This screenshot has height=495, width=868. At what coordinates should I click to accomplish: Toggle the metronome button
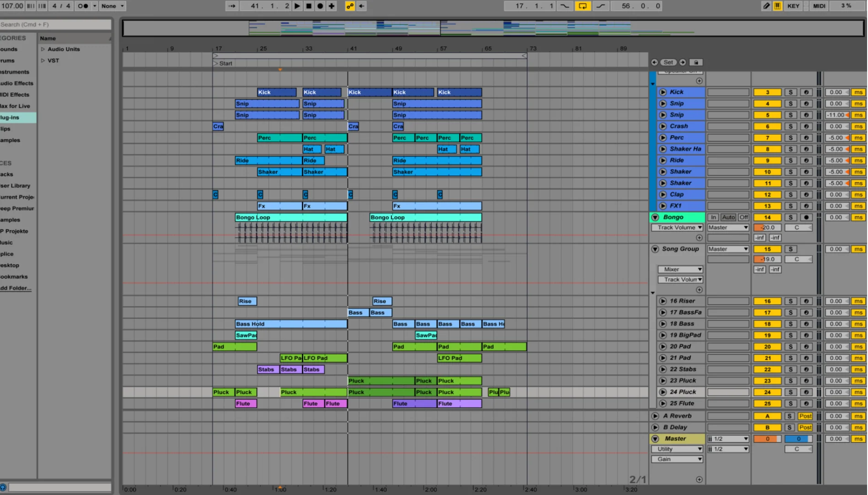[83, 6]
